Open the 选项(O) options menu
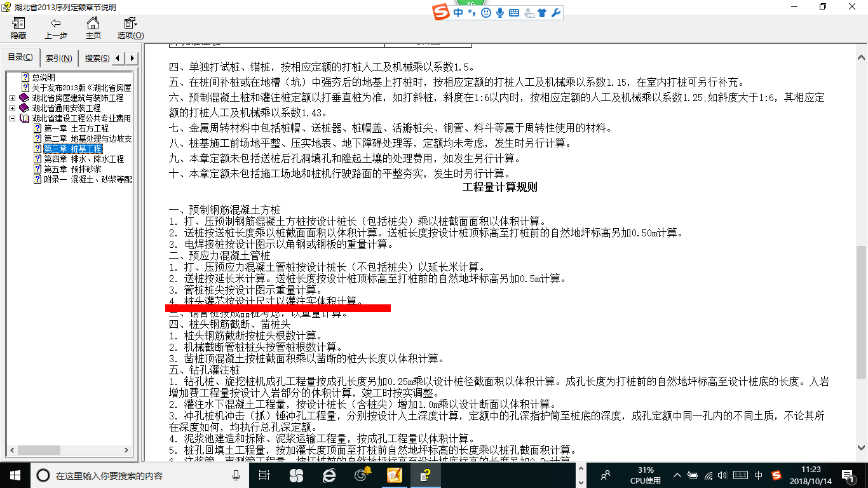Screen dimensions: 868x488 coord(130,29)
